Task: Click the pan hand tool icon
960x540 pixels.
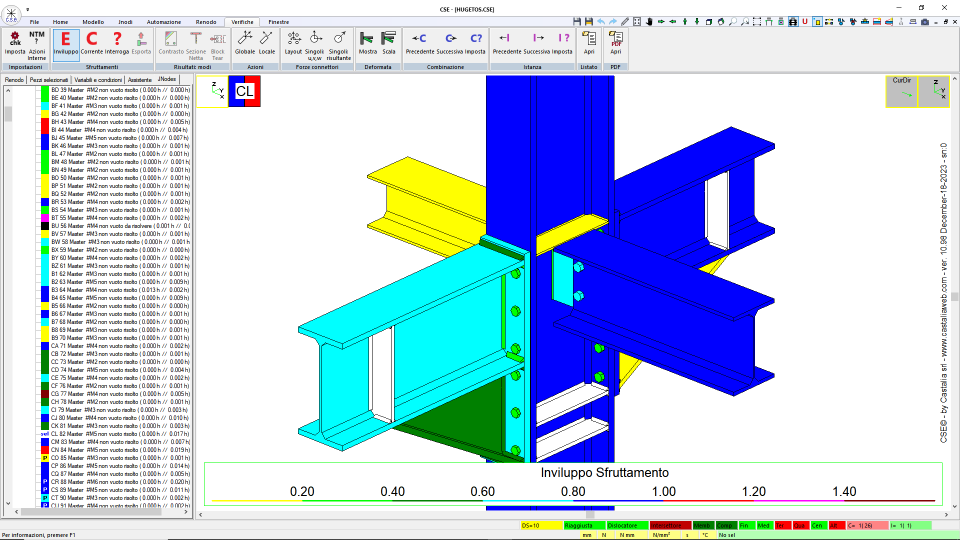Action: (649, 21)
